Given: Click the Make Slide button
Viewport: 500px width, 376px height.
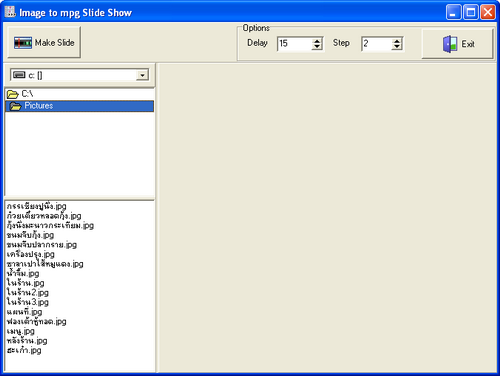Looking at the screenshot, I should coord(44,42).
